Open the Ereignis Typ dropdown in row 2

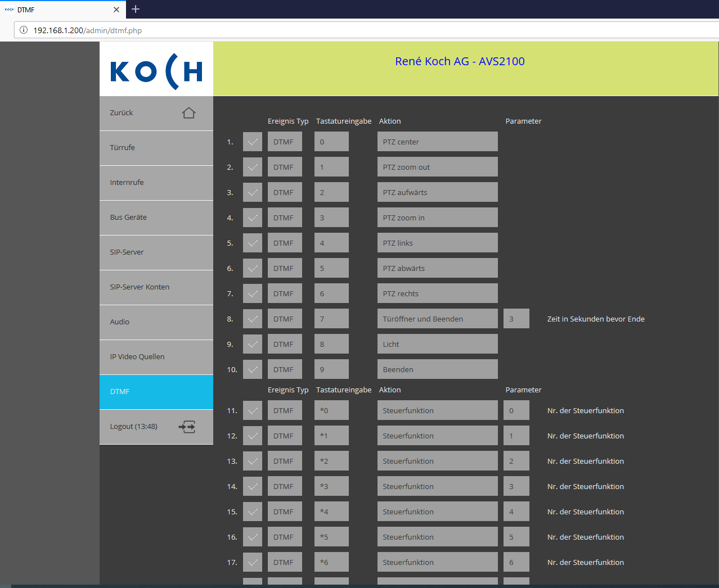point(285,167)
